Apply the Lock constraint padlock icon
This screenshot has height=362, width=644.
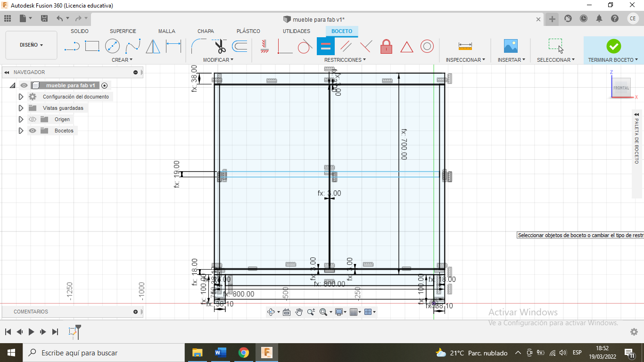point(386,46)
